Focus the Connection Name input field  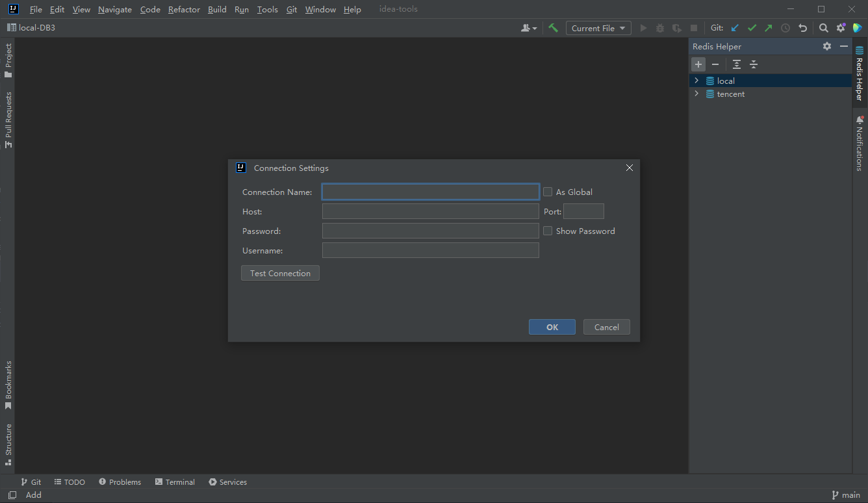[431, 192]
